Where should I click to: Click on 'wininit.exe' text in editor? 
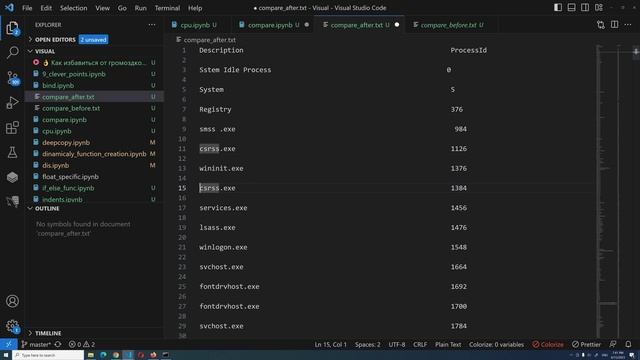(221, 169)
